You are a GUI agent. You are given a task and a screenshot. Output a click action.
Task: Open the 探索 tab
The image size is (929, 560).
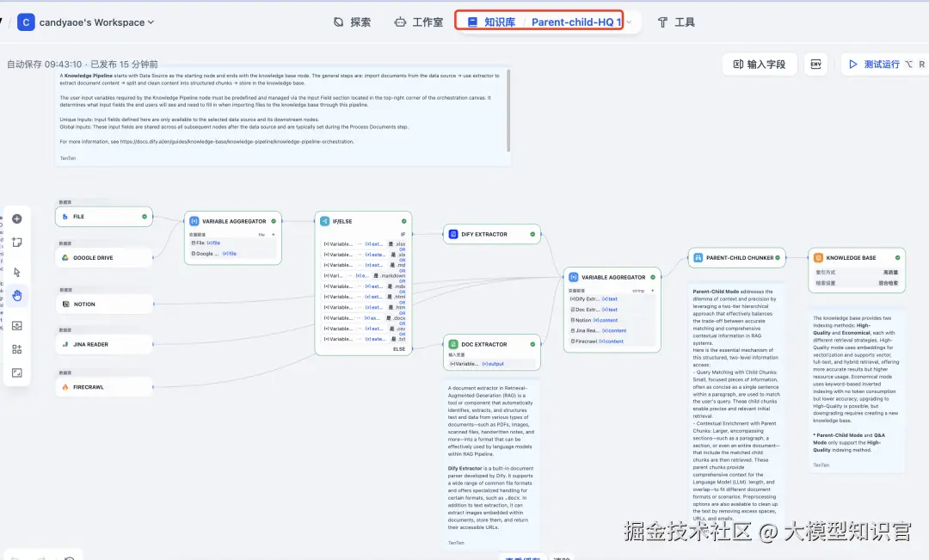[x=352, y=22]
